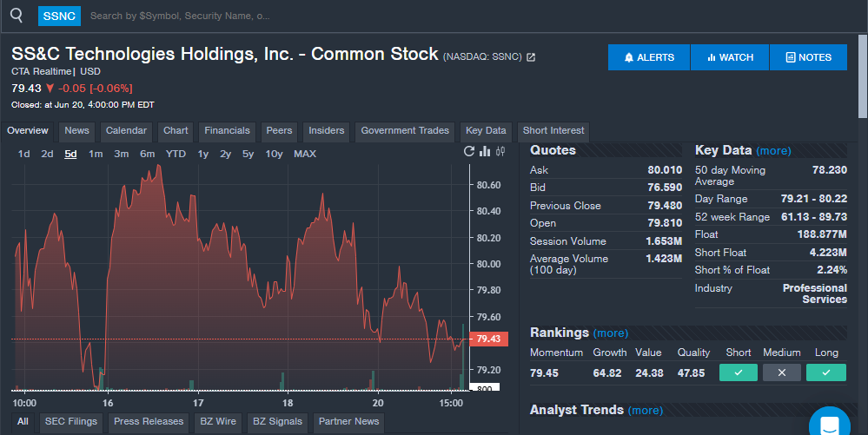This screenshot has width=868, height=435.
Task: Click the Short Float value 4.223M
Action: (827, 253)
